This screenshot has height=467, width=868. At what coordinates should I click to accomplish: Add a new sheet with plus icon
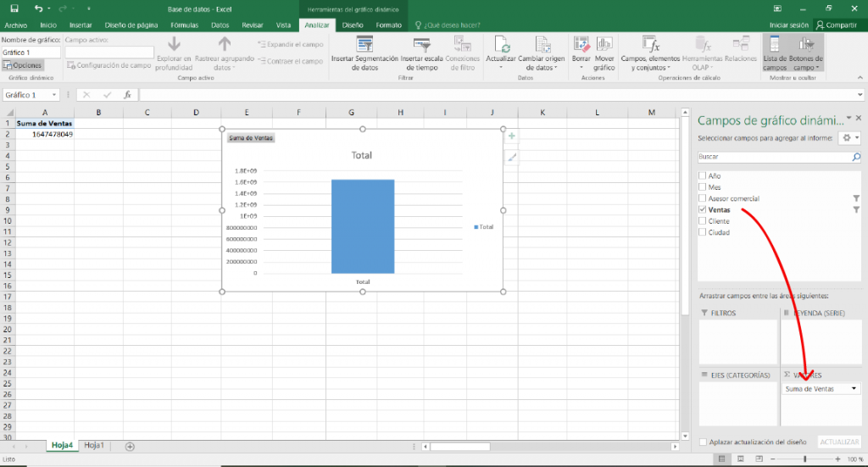coord(130,447)
